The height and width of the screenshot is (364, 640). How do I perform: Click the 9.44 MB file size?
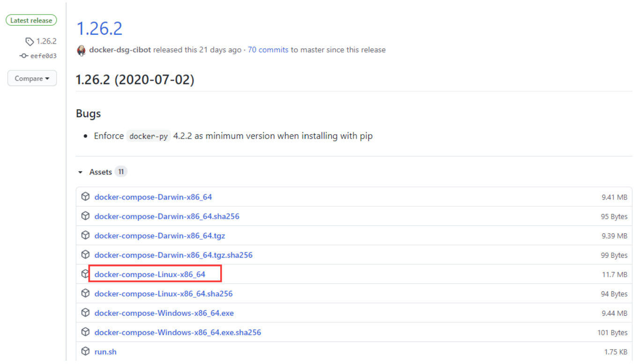coord(614,313)
